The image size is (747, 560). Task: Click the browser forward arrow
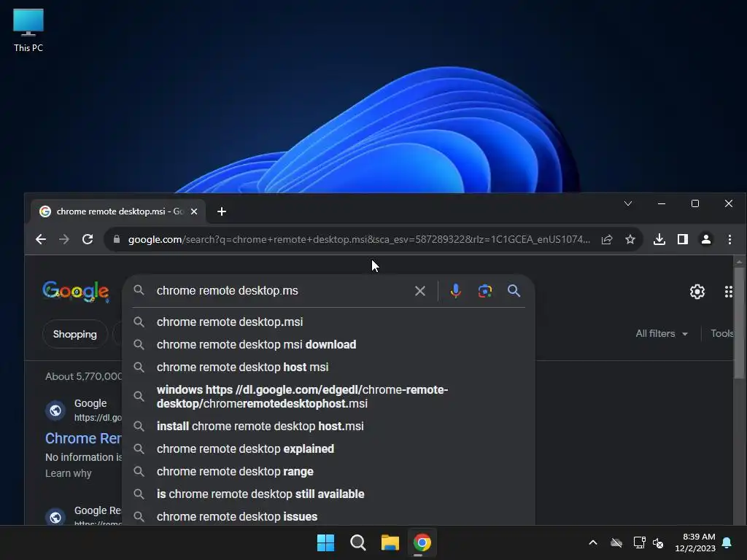[64, 239]
